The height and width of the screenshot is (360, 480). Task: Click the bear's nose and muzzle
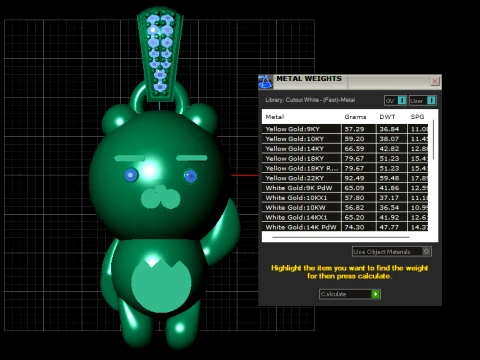pyautogui.click(x=160, y=197)
